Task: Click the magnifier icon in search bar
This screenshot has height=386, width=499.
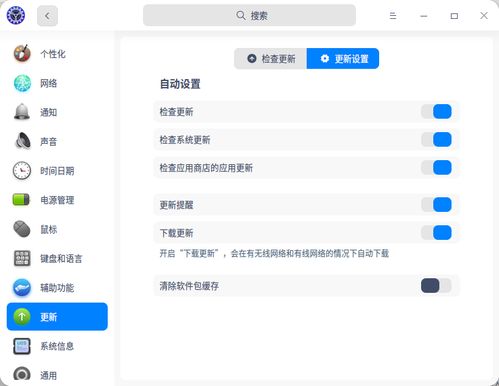Action: click(240, 15)
